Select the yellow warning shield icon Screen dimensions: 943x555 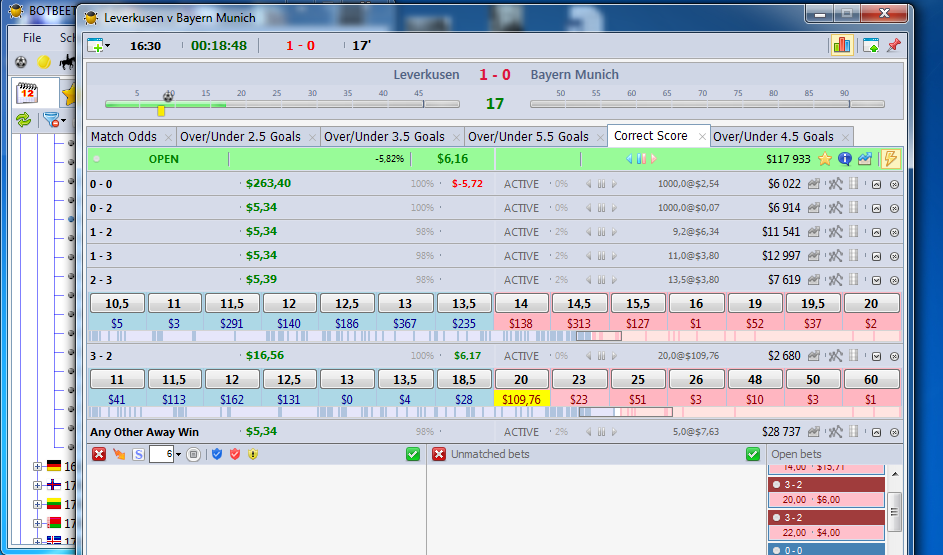253,454
